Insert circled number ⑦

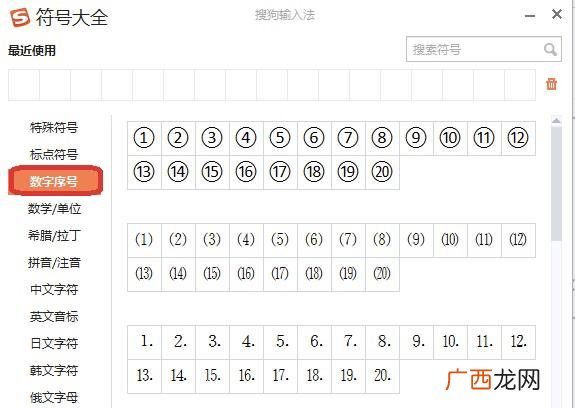(x=348, y=138)
